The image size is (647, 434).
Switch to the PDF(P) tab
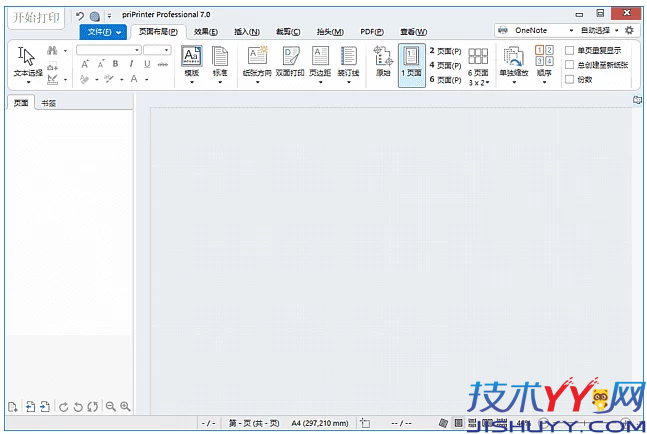(372, 32)
